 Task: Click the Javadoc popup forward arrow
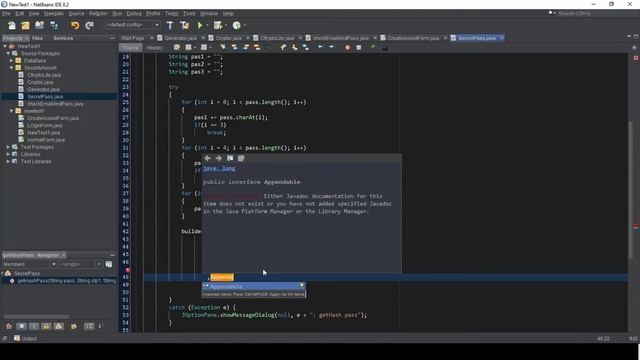[218, 158]
